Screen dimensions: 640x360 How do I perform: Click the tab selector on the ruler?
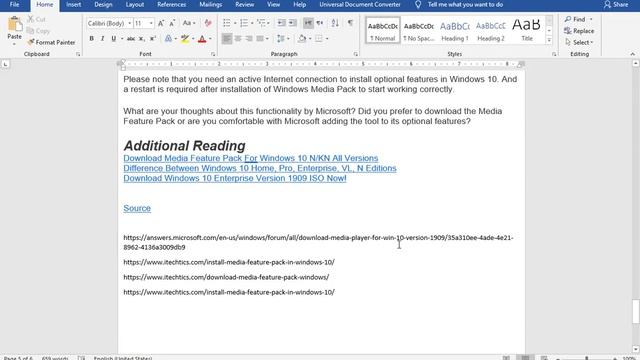(x=5, y=64)
